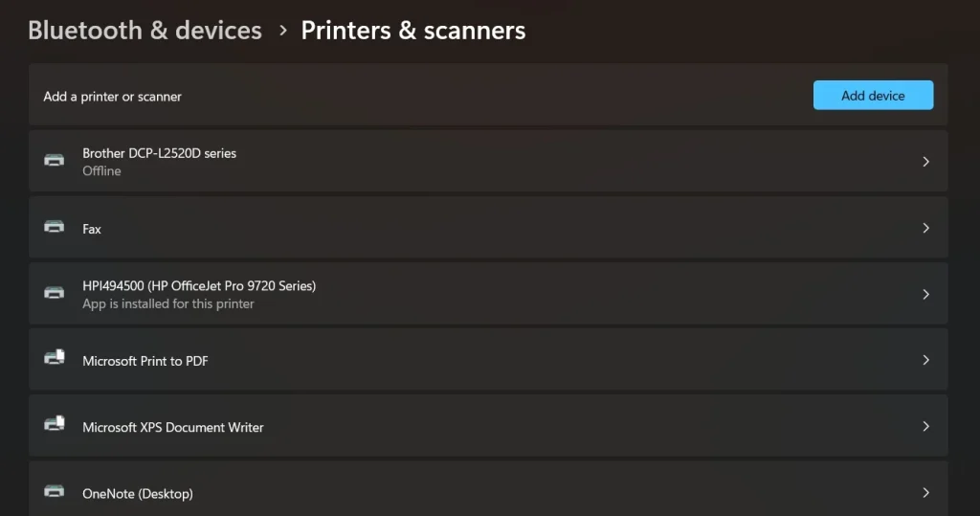
Task: Click the HP OfficeJet Pro 9720 printer icon
Action: (x=55, y=293)
